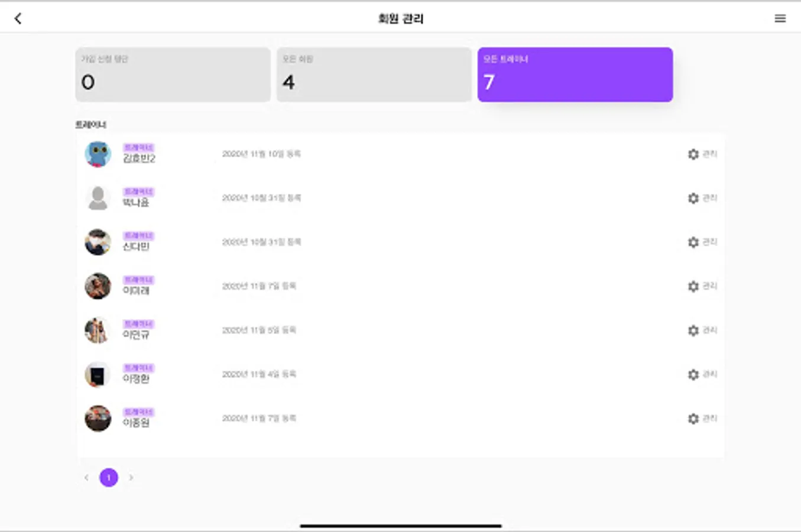
Task: Click the trainer badge above the November 5 trainer
Action: (138, 324)
